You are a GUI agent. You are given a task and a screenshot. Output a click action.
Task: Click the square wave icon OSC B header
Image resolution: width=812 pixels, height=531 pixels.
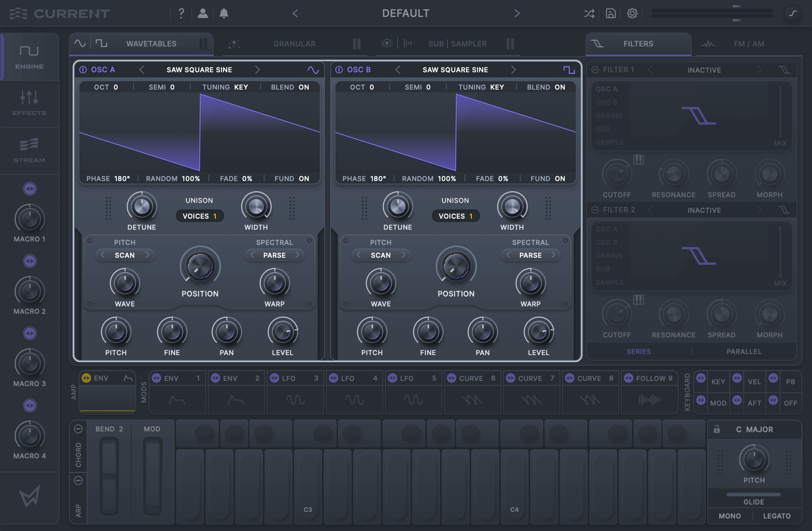(569, 69)
